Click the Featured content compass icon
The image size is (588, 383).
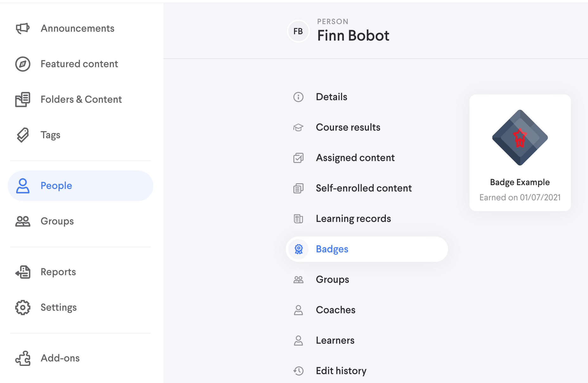[22, 64]
